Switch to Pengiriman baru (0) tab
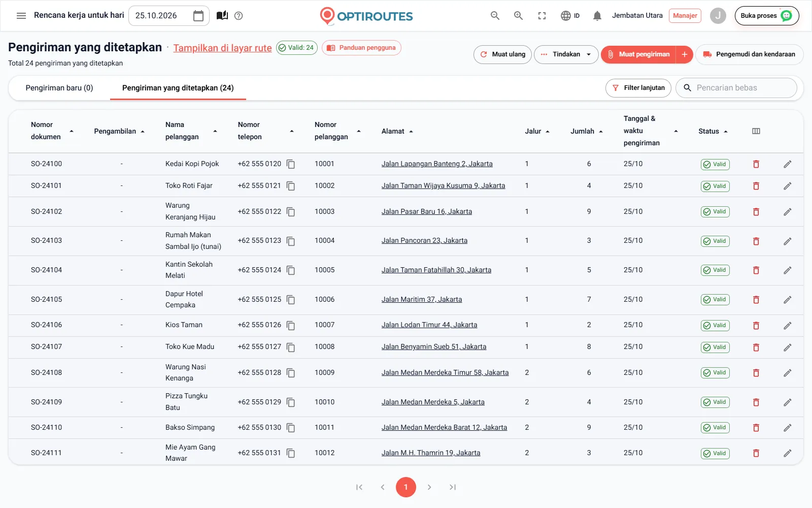Screen dimensions: 812x508 click(x=59, y=88)
